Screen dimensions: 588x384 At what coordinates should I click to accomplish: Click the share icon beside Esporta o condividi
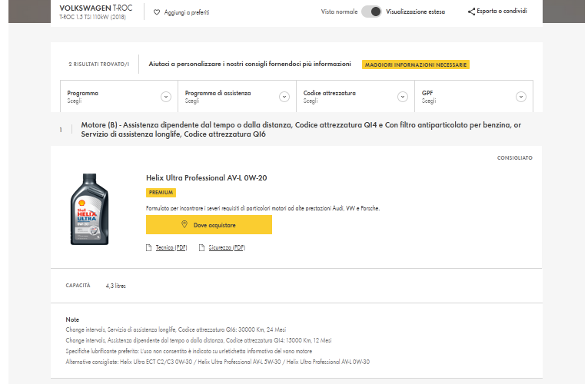[471, 12]
